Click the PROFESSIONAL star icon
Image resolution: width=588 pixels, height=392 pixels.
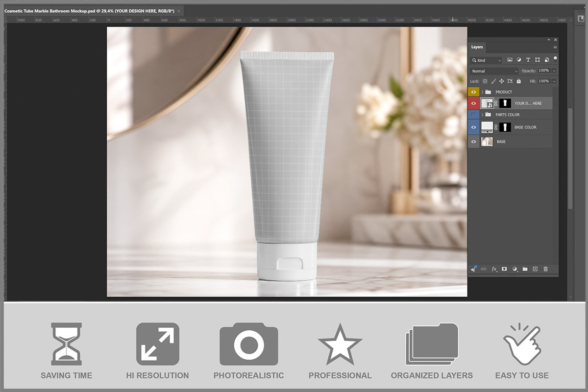340,344
